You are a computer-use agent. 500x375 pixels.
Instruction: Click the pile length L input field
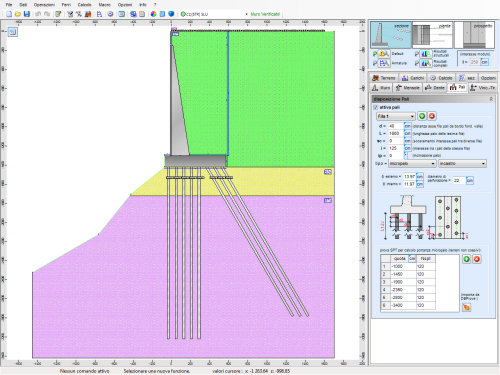click(x=396, y=133)
